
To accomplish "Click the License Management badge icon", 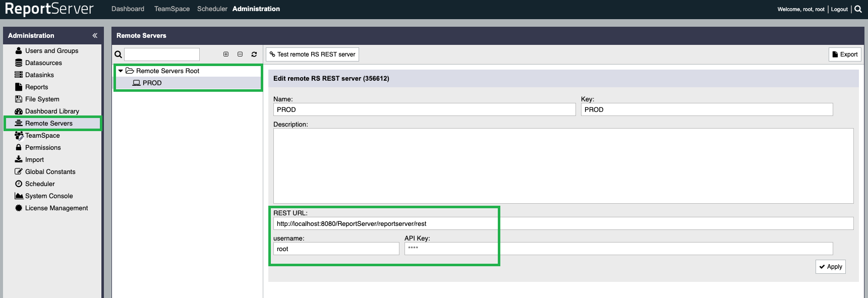I will 19,208.
